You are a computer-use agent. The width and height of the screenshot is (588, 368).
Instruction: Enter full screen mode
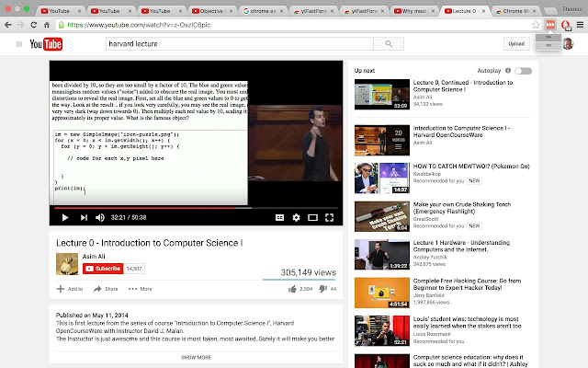coord(329,217)
